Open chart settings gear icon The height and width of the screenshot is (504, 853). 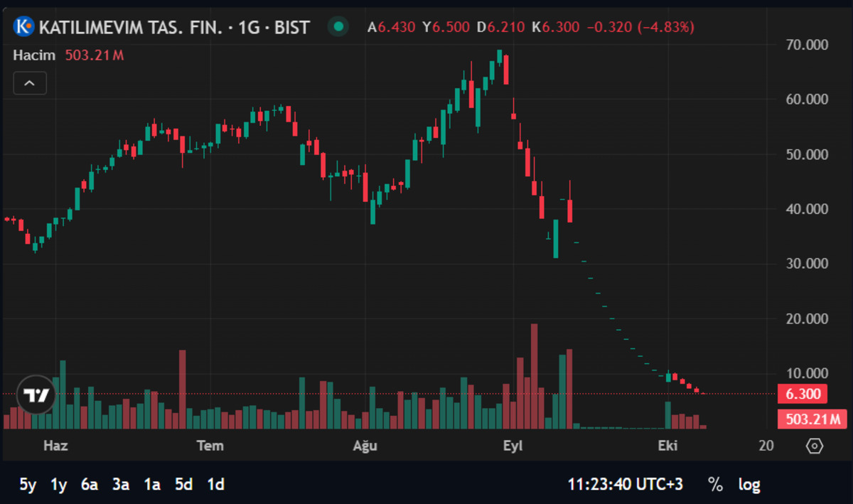coord(815,446)
